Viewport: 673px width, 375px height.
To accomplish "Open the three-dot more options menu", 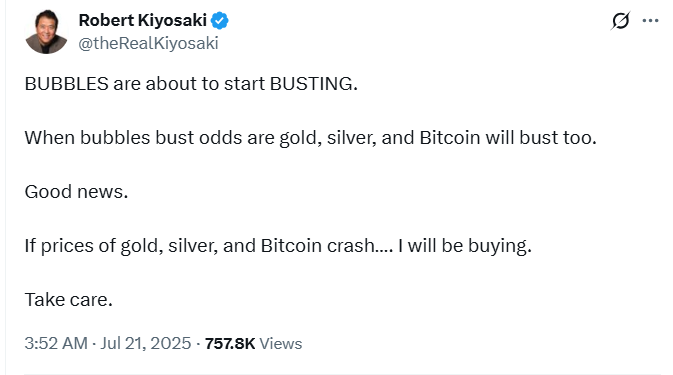I will pyautogui.click(x=650, y=20).
